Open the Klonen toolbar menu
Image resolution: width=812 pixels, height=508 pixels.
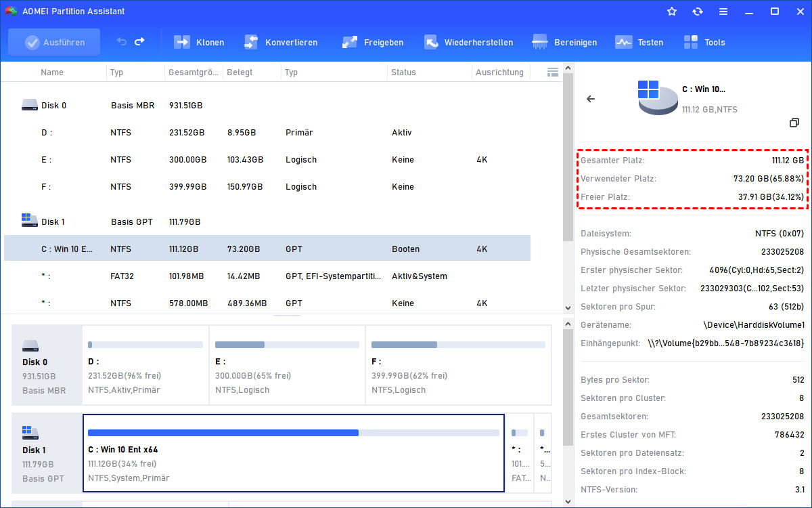click(199, 42)
